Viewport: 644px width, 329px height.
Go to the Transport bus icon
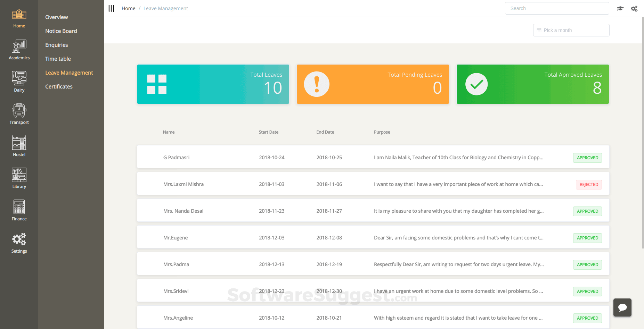click(x=19, y=111)
